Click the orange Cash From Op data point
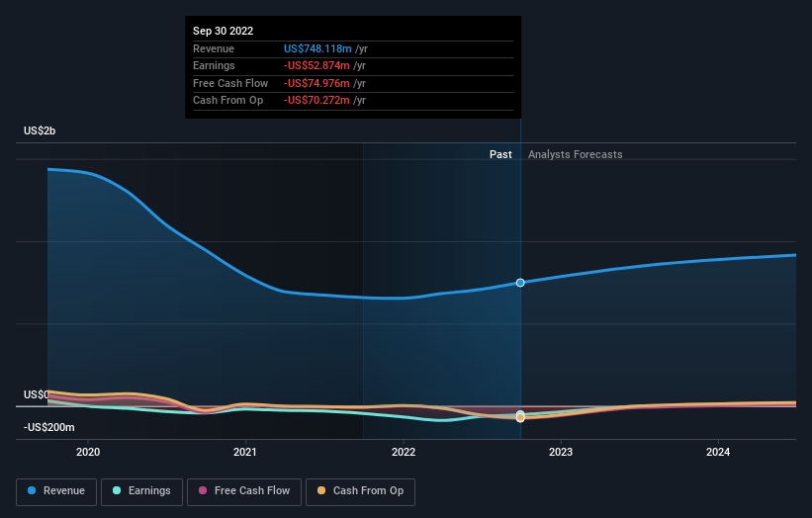Image resolution: width=812 pixels, height=518 pixels. pyautogui.click(x=520, y=417)
